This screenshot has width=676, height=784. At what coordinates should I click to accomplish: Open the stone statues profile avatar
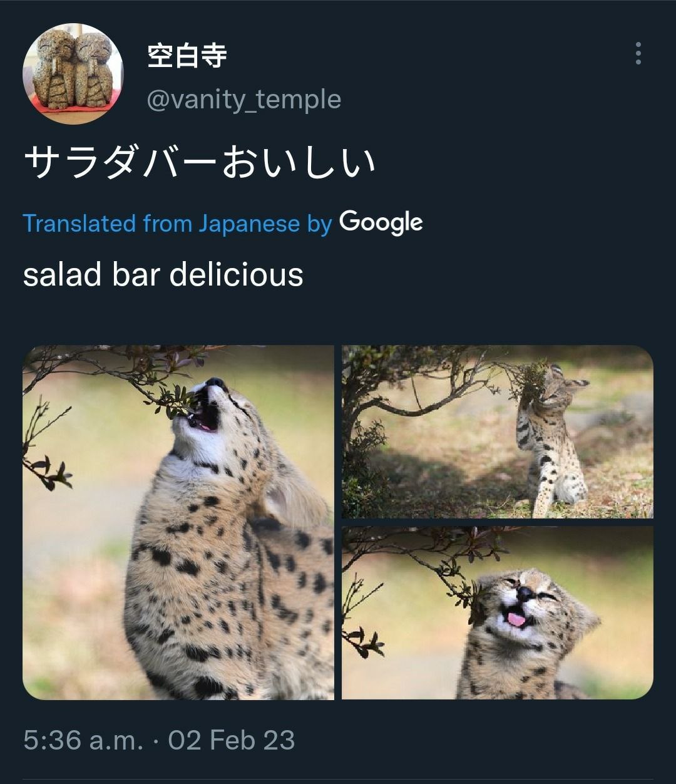(x=73, y=74)
